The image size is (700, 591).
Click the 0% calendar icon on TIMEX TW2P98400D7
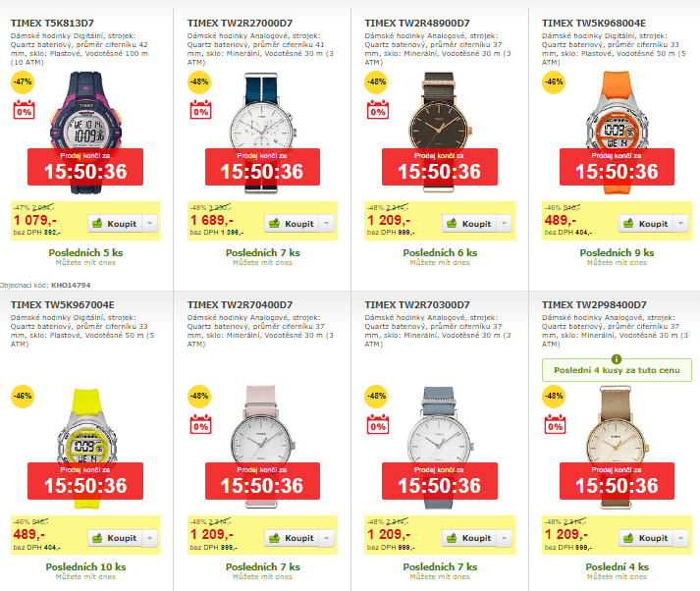(x=555, y=425)
